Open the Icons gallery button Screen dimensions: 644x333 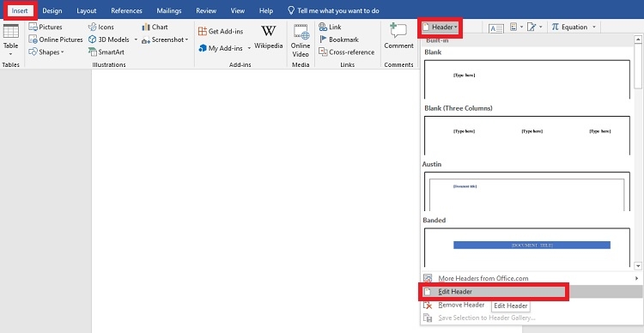click(x=100, y=27)
